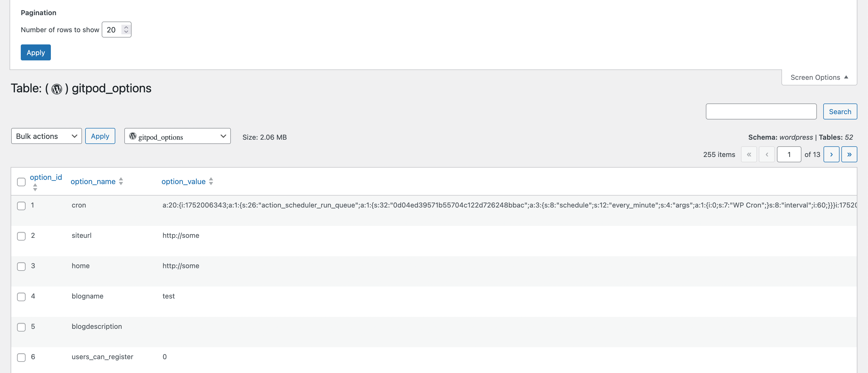Tick the checkbox for the home row
The width and height of the screenshot is (868, 373).
(21, 266)
